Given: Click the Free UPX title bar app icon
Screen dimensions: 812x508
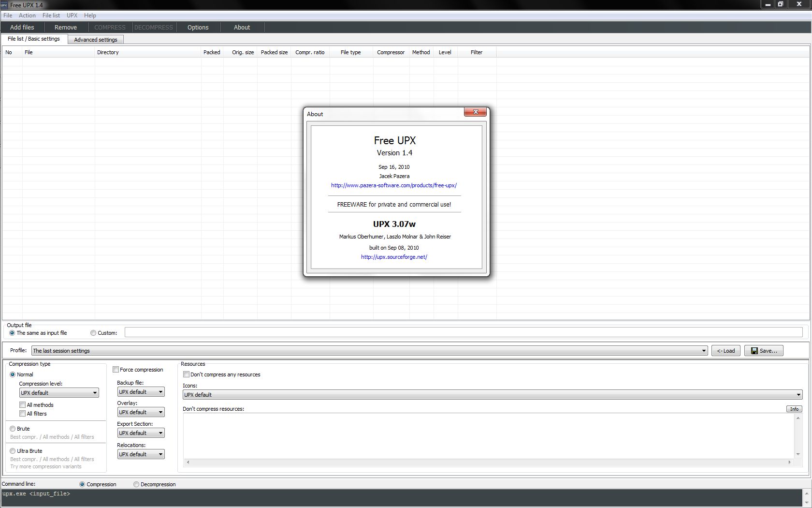Looking at the screenshot, I should click(4, 5).
